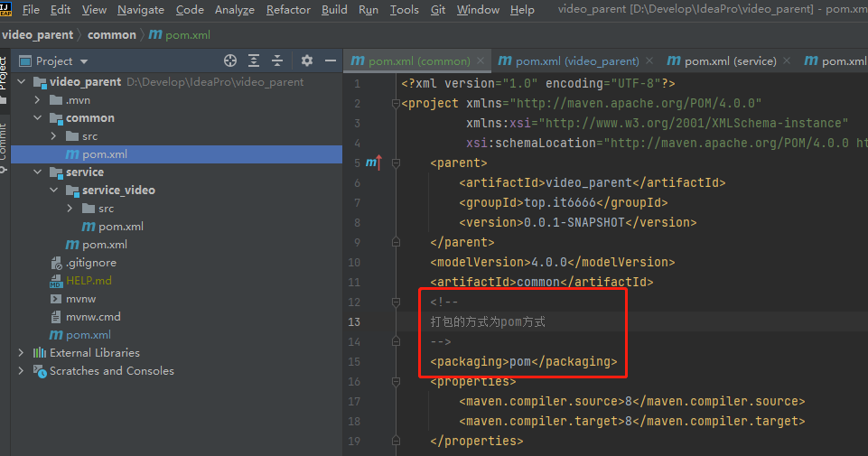
Task: Fold the properties tag at line 16
Action: click(x=396, y=382)
